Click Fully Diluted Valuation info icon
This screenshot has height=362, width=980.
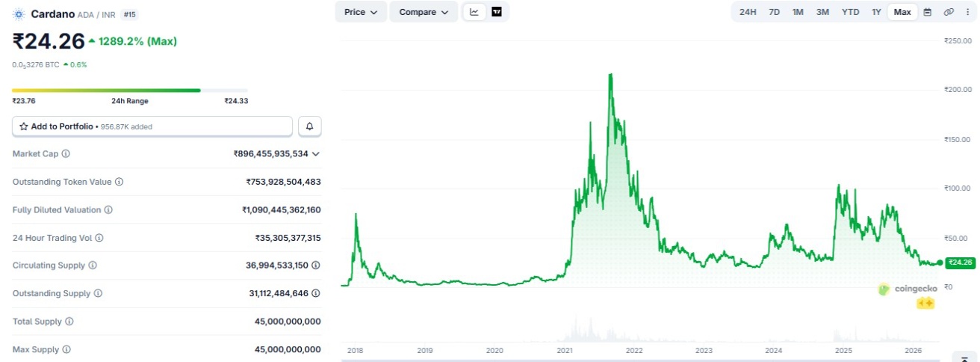(x=108, y=210)
